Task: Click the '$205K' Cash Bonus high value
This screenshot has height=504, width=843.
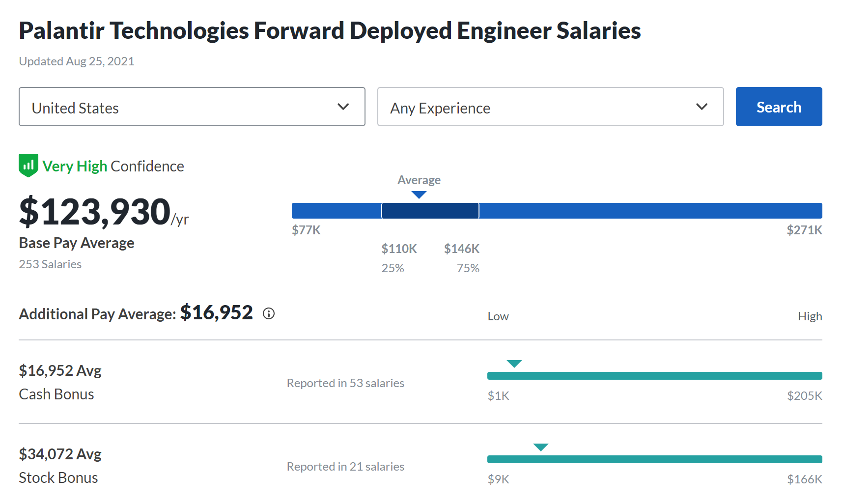Action: [805, 395]
